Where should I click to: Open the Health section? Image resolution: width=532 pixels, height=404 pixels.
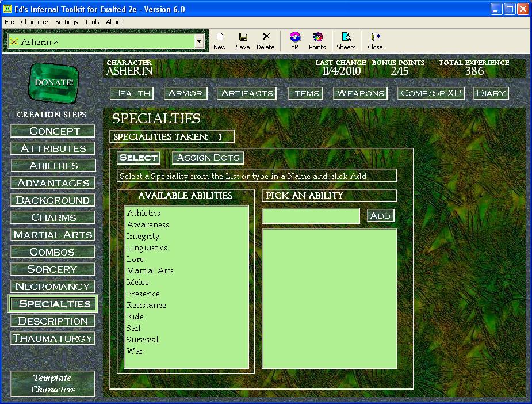point(132,93)
